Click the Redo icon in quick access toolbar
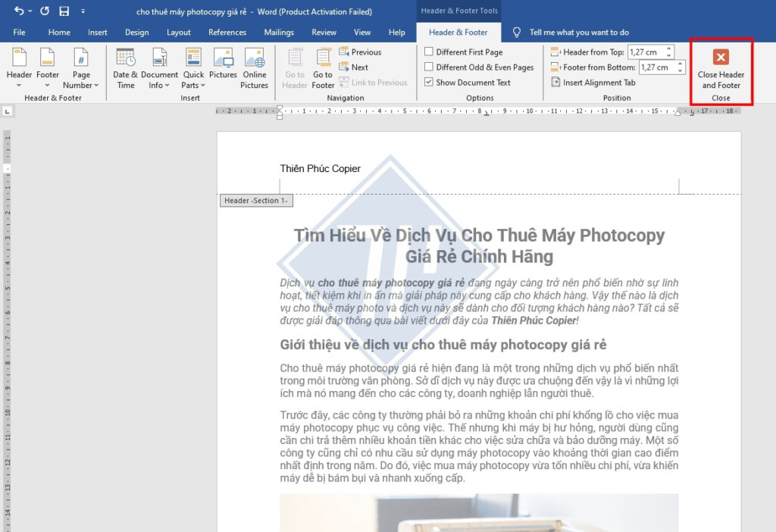The height and width of the screenshot is (532, 776). [x=45, y=11]
